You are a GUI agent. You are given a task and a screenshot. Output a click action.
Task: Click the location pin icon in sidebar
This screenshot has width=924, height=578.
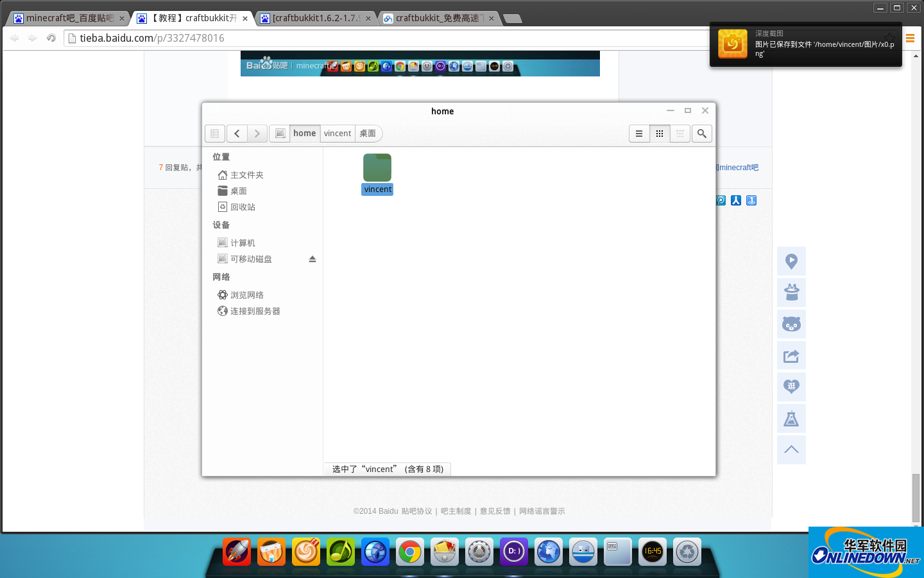(x=791, y=261)
